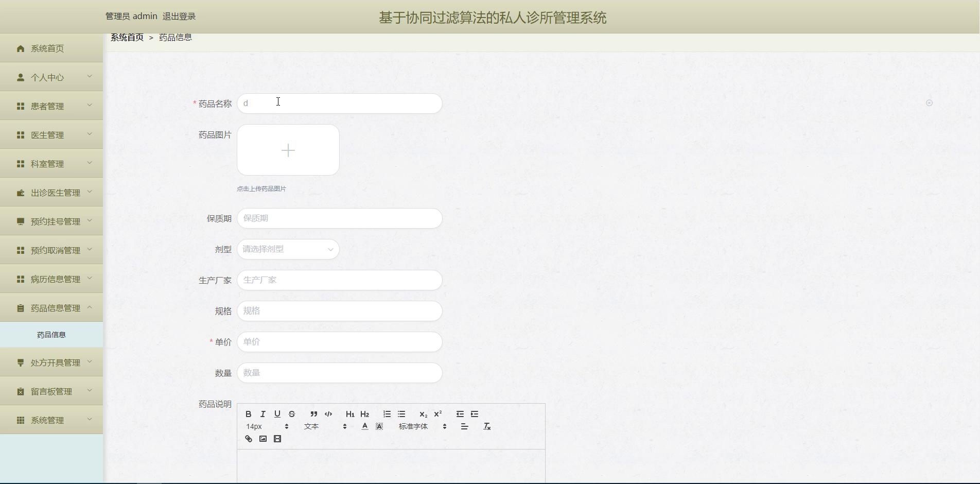980x484 pixels.
Task: Expand the 科室管理 menu
Action: pyautogui.click(x=51, y=164)
